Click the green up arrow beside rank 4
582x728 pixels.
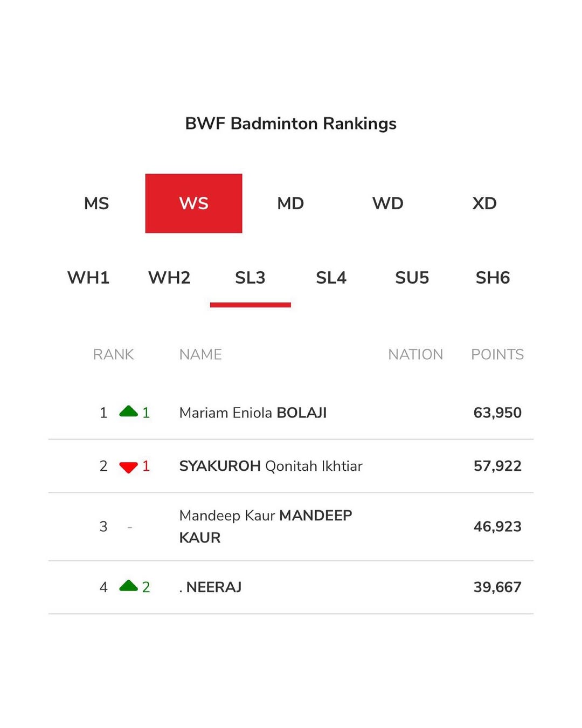tap(128, 586)
